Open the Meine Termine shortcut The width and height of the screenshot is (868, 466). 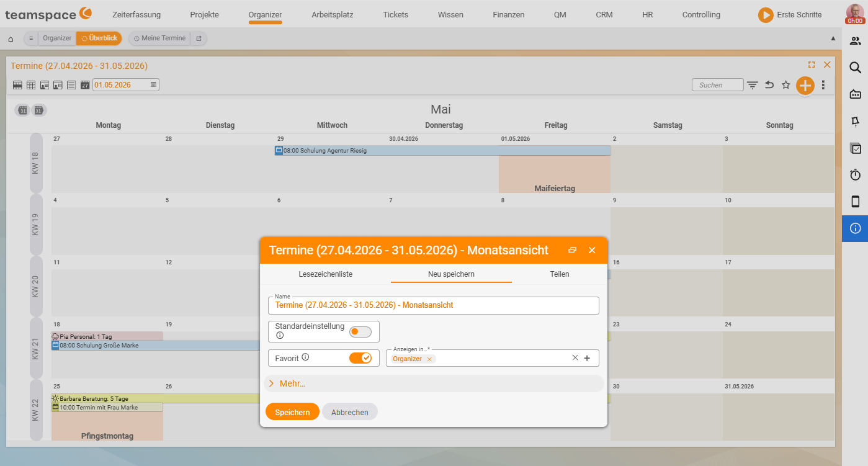point(159,38)
